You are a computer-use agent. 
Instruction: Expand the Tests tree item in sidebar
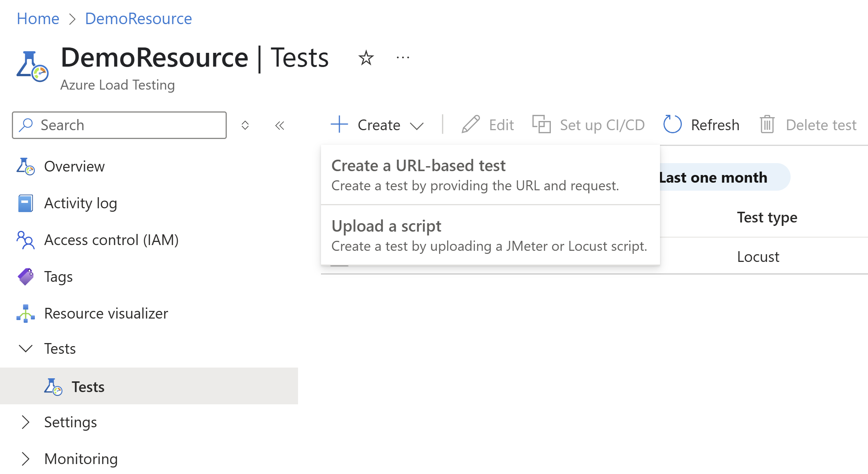tap(25, 348)
